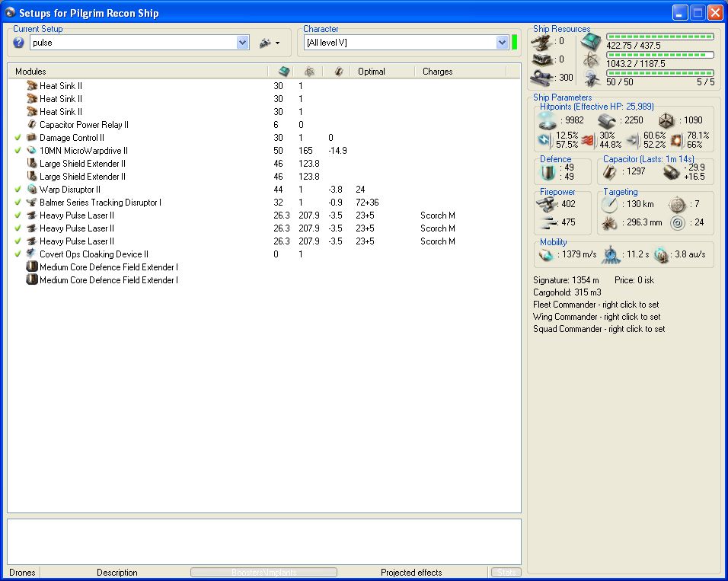Click the CPU resource icon beside 422.75 / 437.5
This screenshot has height=581, width=728.
(x=592, y=41)
